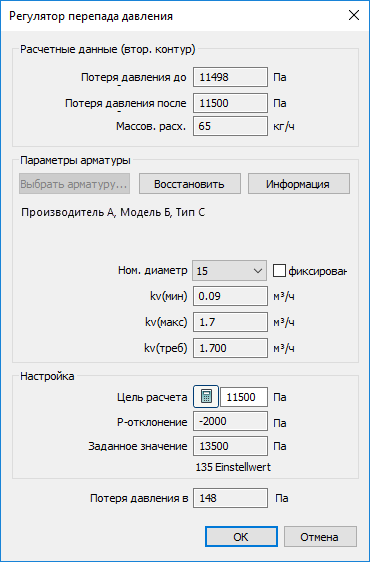This screenshot has width=370, height=562.
Task: Click the 135 Einstellwert text
Action: click(233, 467)
